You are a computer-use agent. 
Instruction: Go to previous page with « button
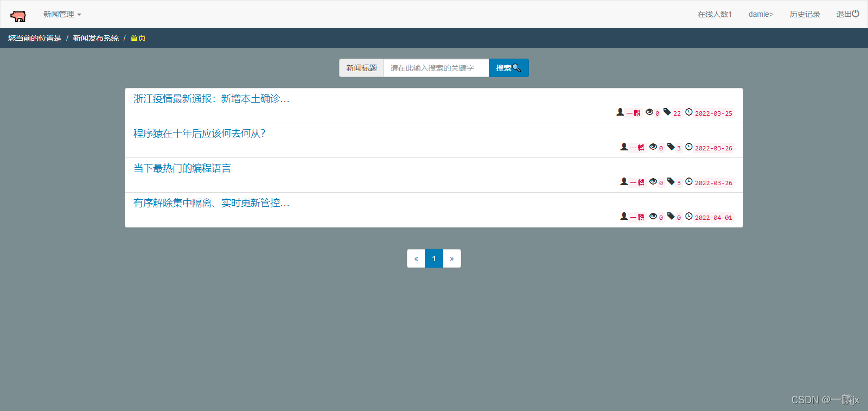[x=416, y=258]
